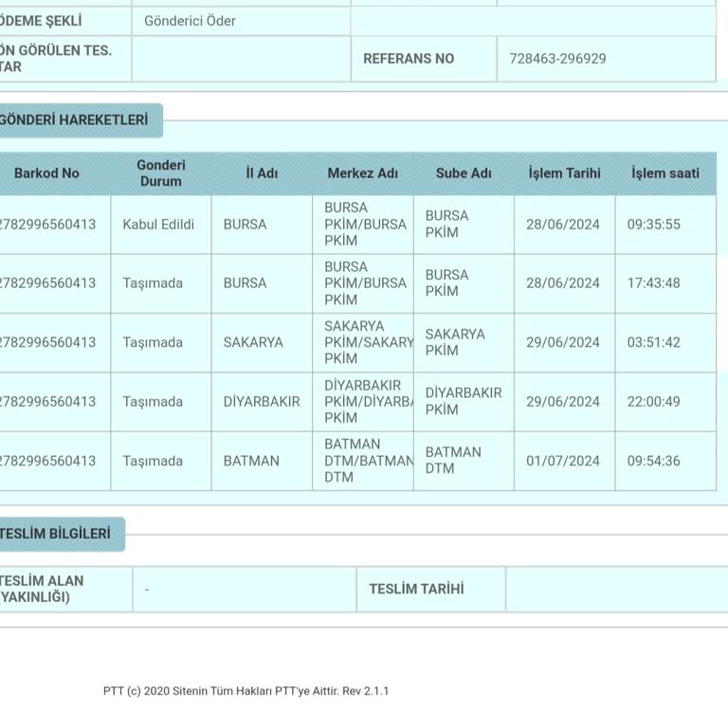Click the PTT copyright footer text

246,691
